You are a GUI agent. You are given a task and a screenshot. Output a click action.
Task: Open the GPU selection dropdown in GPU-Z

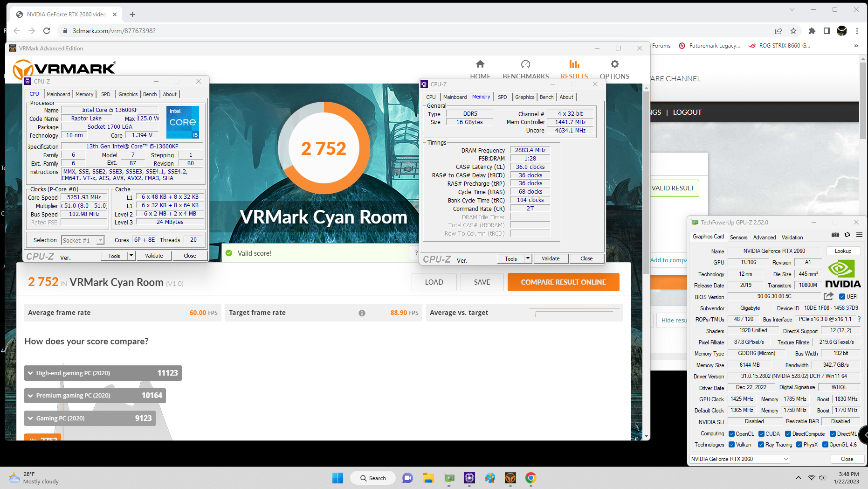(739, 459)
